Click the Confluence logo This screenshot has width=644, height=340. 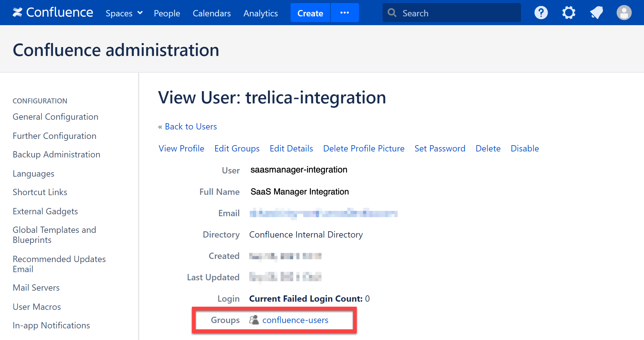click(x=53, y=13)
